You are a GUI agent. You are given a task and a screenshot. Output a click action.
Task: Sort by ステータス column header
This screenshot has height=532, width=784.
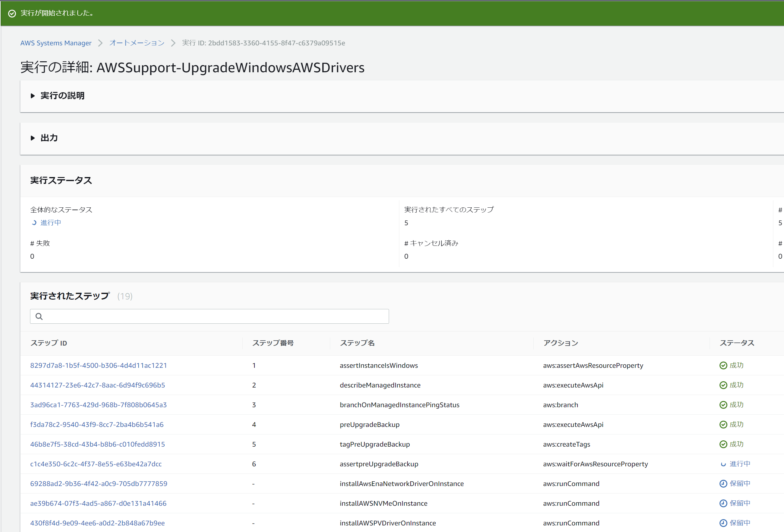[737, 343]
